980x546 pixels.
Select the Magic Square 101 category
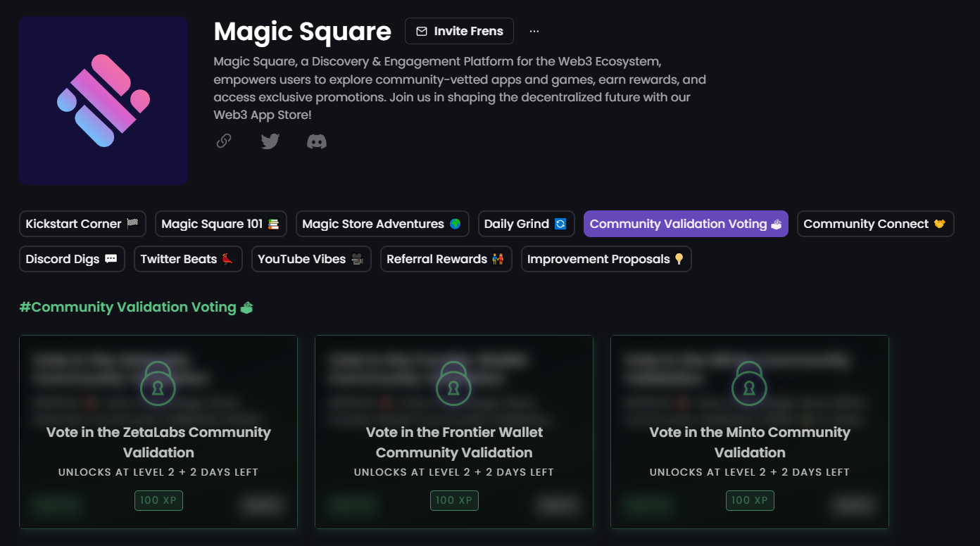[x=220, y=224]
